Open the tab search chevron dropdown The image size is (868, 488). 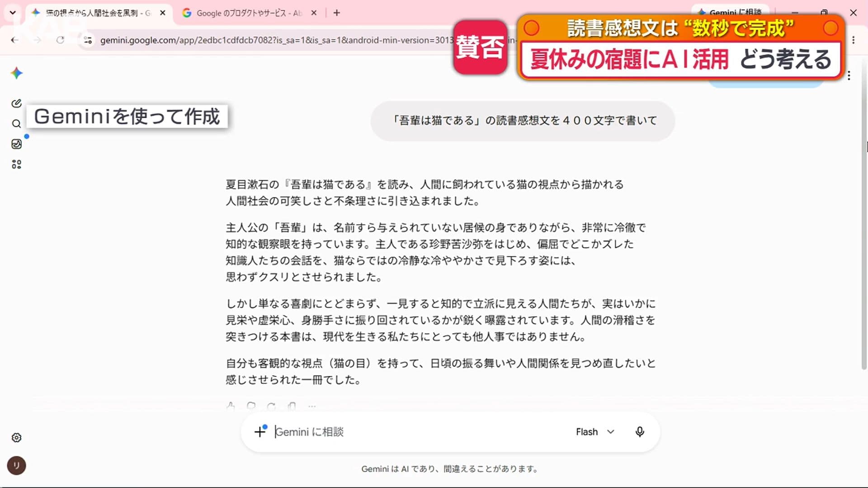click(x=13, y=13)
